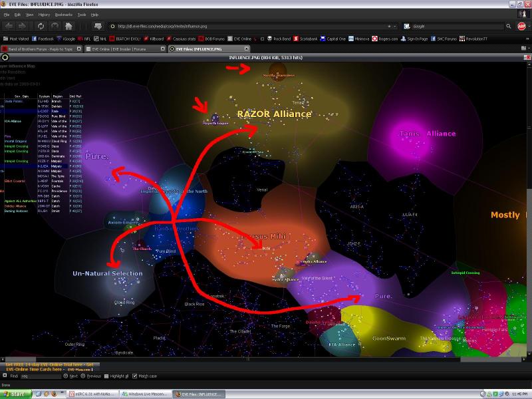Open the Bookmarks menu
The height and width of the screenshot is (399, 532).
click(63, 15)
